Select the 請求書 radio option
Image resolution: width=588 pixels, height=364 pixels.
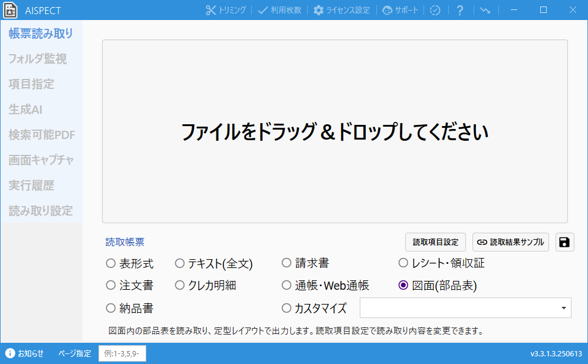[x=287, y=263]
